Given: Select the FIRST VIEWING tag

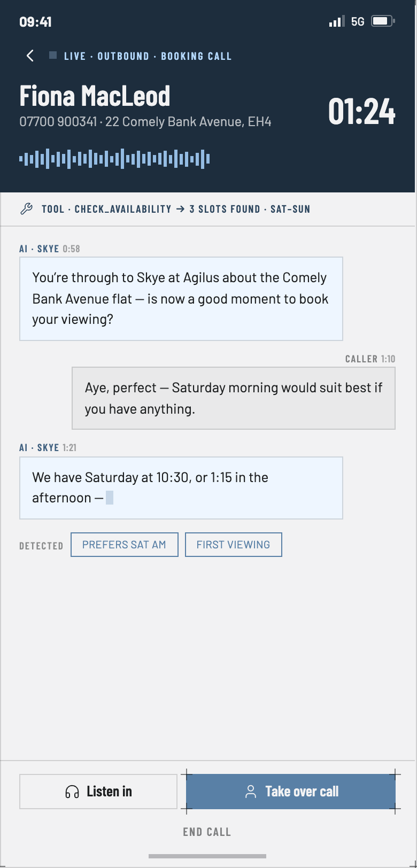Looking at the screenshot, I should click(233, 545).
